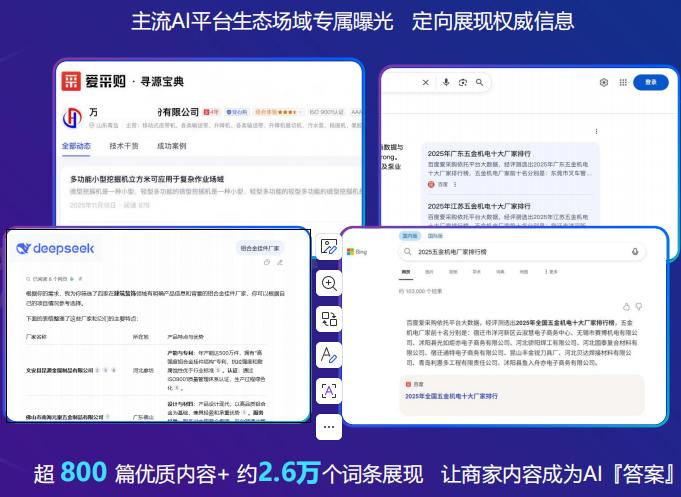681x497 pixels.
Task: Open the three-dots more tools button
Action: point(329,427)
